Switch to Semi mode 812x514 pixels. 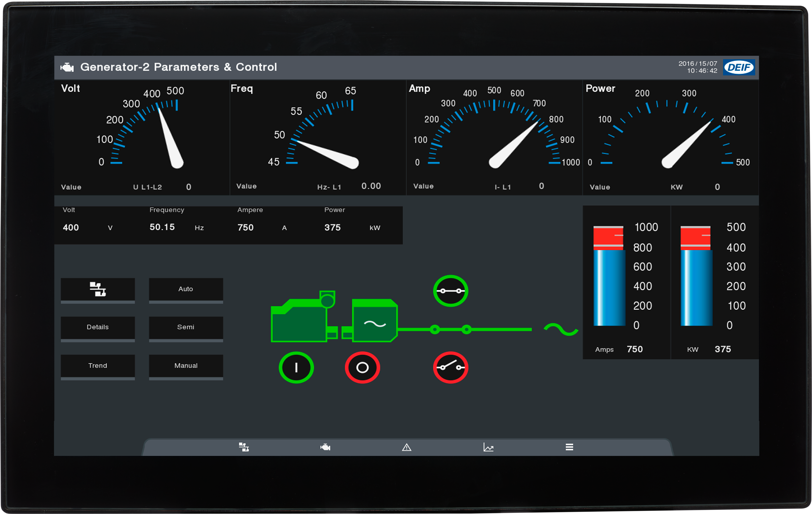[186, 327]
